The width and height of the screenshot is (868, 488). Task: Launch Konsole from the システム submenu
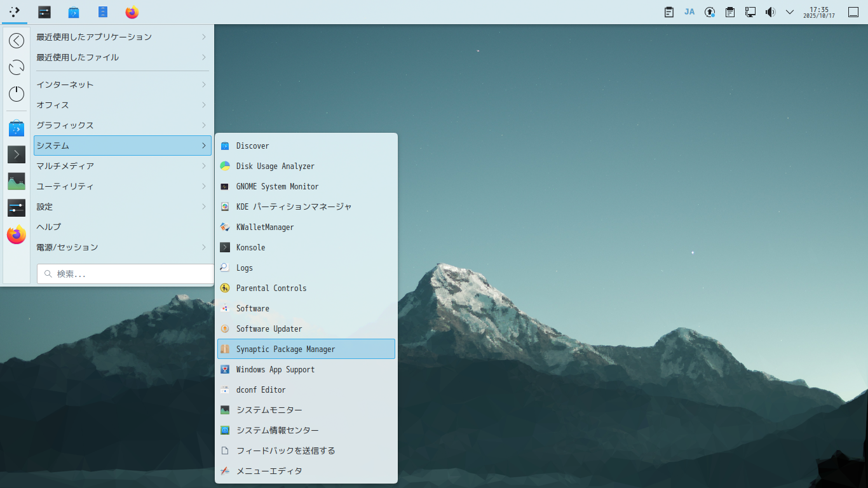click(306, 248)
